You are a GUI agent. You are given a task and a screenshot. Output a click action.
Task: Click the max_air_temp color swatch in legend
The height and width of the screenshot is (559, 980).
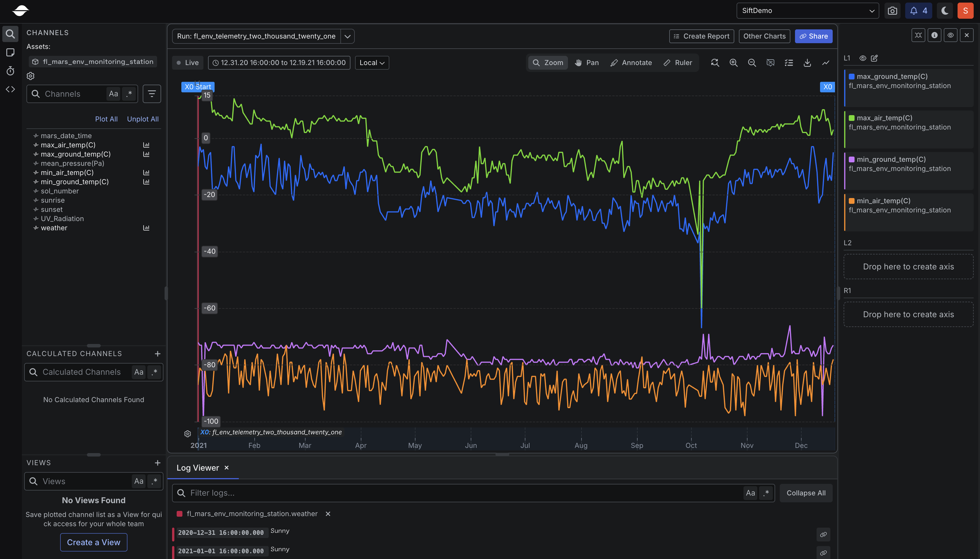851,118
